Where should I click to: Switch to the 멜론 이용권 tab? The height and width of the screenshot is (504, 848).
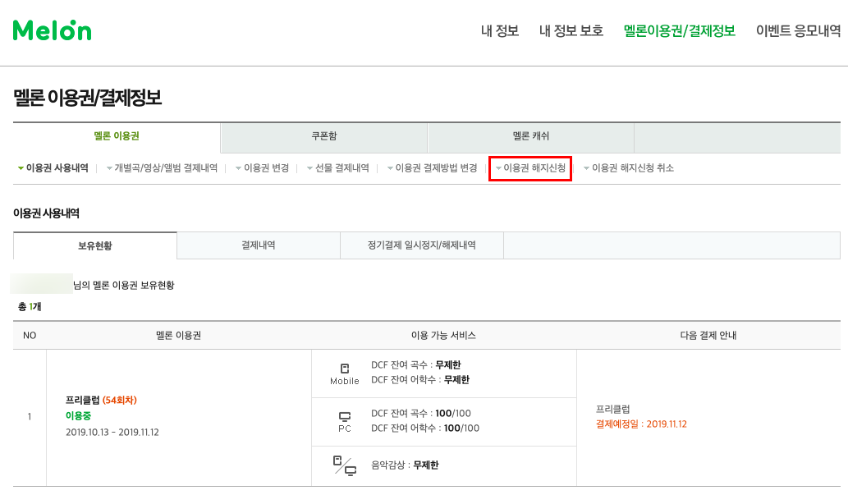pos(117,136)
